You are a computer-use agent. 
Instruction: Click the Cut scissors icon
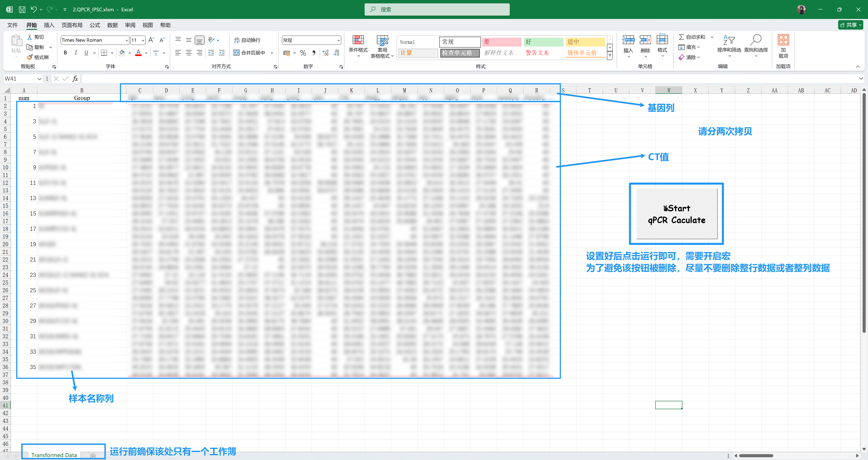coord(30,37)
